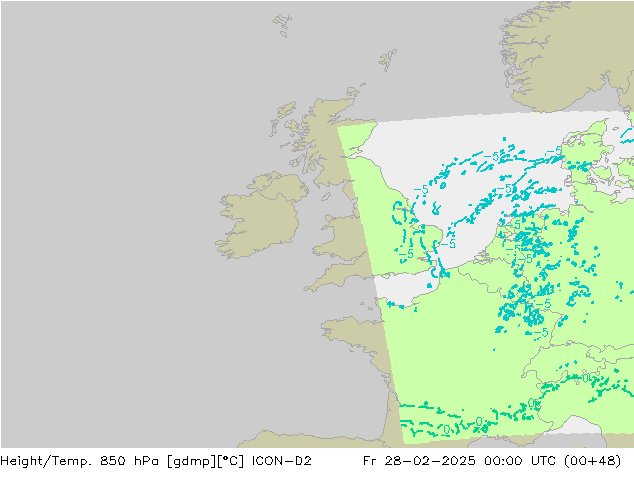This screenshot has width=634, height=490.
Task: Select the "ICON-D2" model name text
Action: click(x=281, y=461)
